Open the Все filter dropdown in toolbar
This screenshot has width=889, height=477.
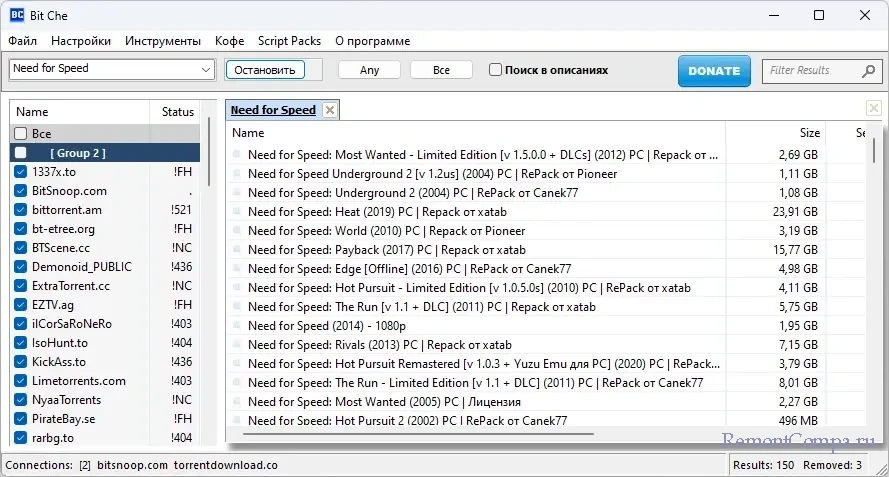point(441,70)
